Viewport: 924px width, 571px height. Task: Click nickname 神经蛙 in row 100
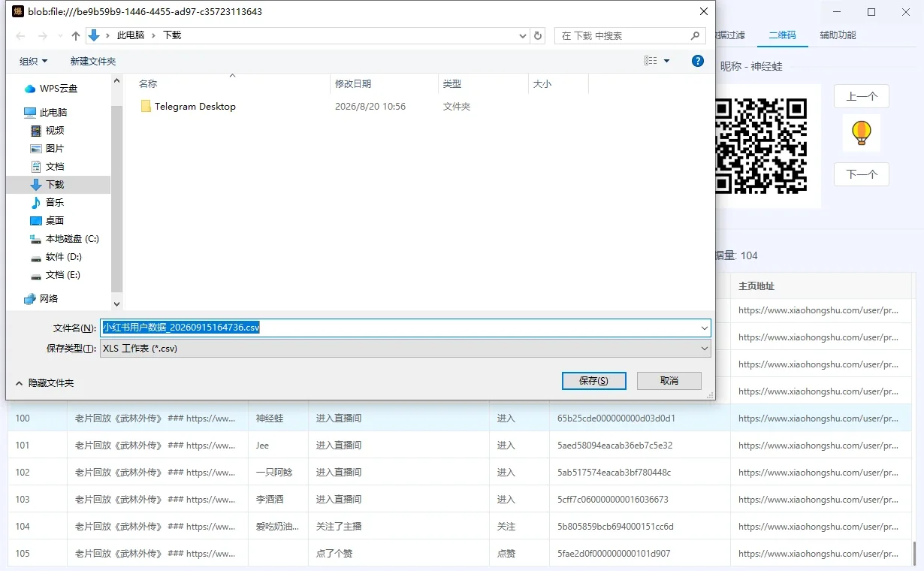click(270, 418)
